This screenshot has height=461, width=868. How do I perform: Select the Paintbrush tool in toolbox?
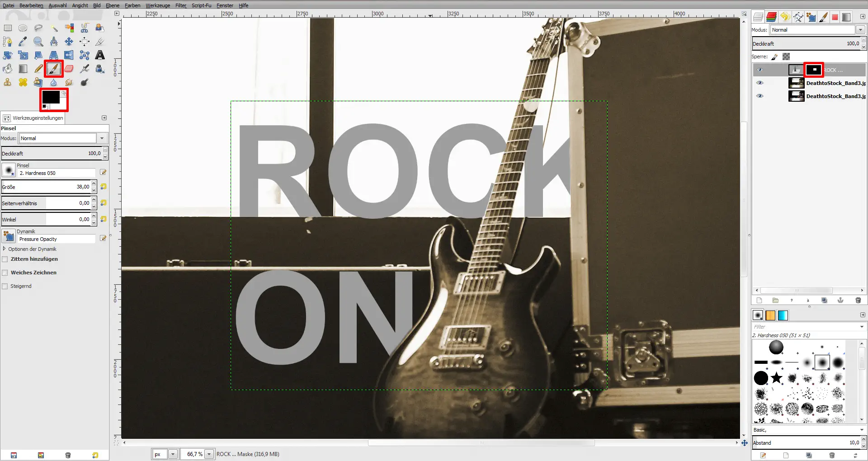pyautogui.click(x=53, y=69)
